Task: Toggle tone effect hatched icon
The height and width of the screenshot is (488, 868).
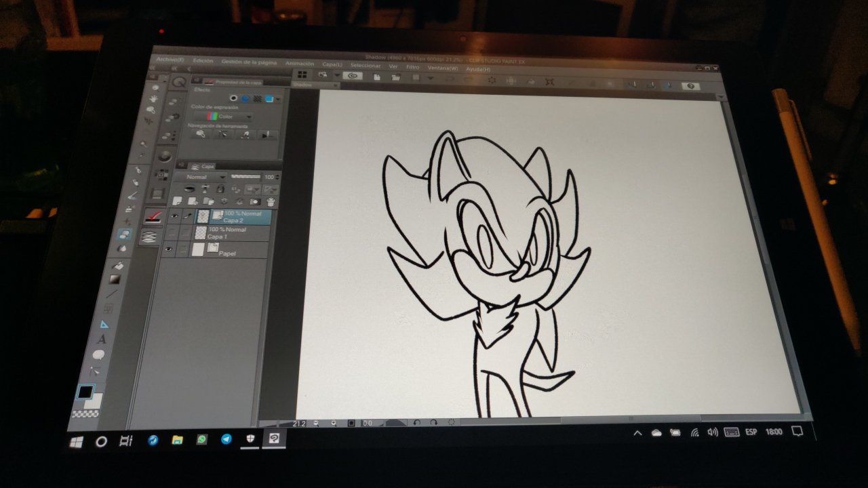Action: tap(257, 98)
